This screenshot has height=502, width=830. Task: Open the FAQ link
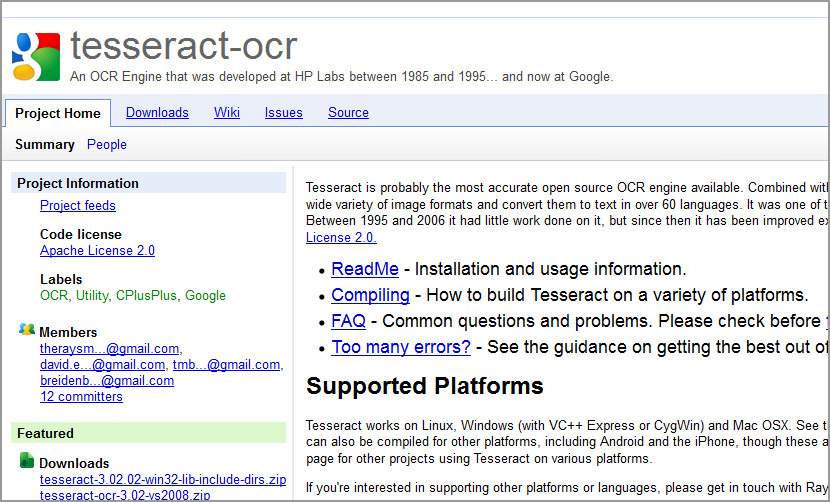coord(348,321)
